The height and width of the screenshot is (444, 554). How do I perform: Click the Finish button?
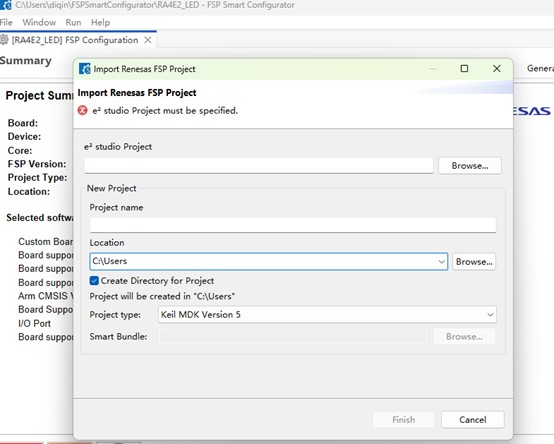[403, 420]
